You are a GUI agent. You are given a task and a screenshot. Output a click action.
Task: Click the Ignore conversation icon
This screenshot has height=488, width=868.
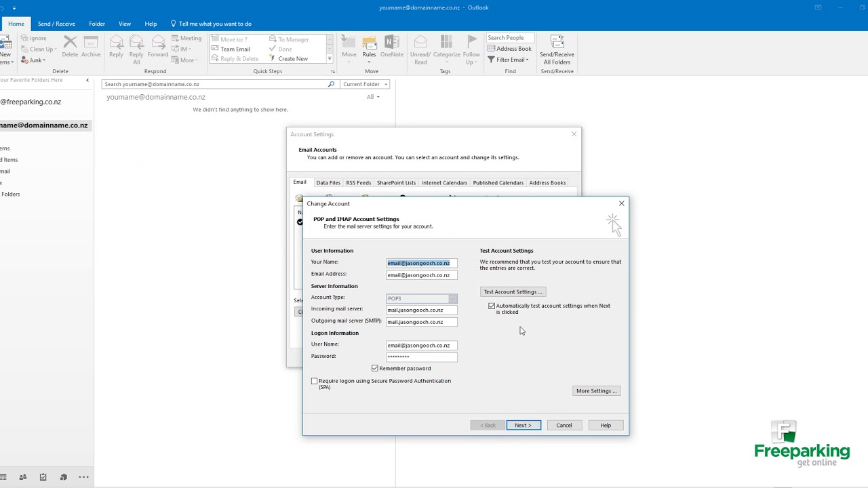pos(25,39)
